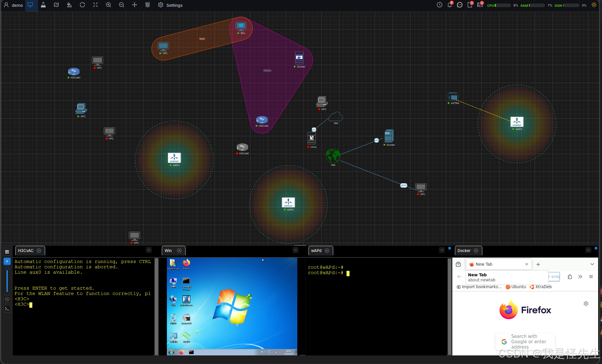Toggle light theme with the sun icon
The image size is (602, 364).
594,5
